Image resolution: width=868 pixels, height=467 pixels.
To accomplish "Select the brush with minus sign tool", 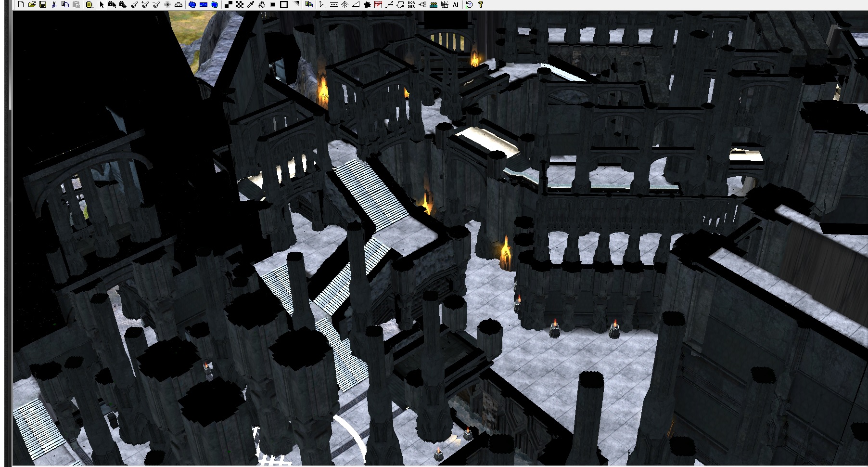I will pyautogui.click(x=156, y=4).
